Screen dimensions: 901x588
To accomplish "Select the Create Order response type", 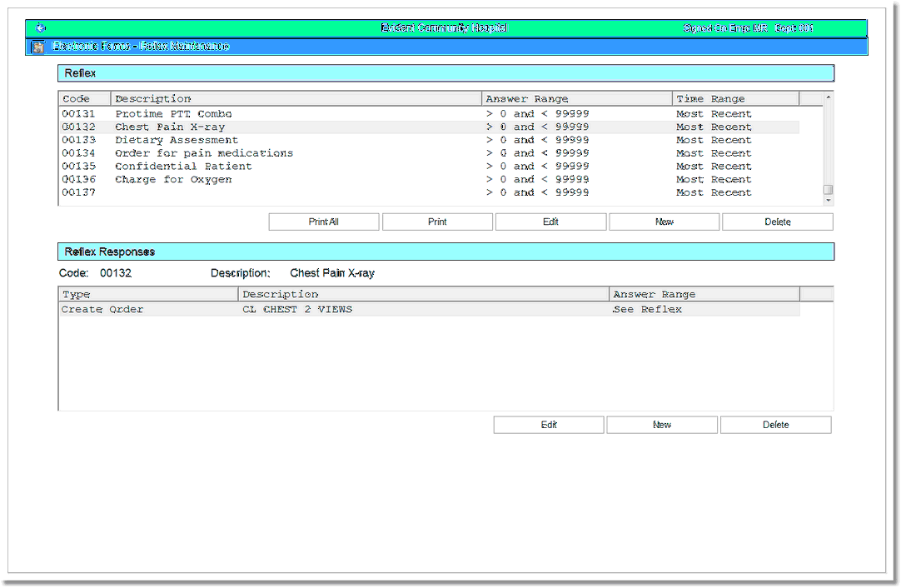I will click(x=102, y=309).
